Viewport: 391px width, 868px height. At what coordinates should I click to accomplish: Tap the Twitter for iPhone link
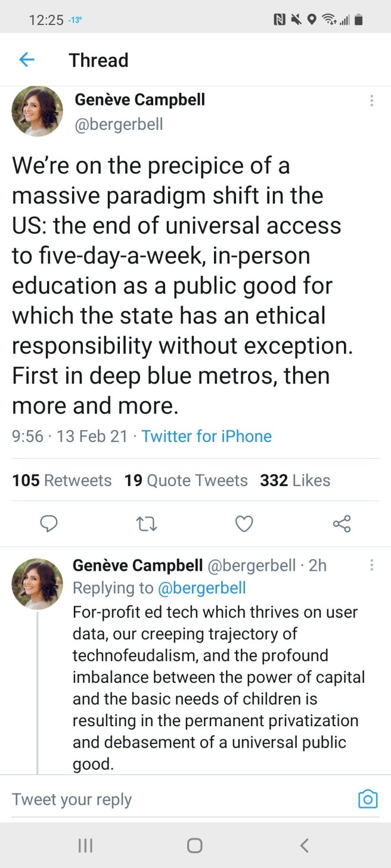206,436
